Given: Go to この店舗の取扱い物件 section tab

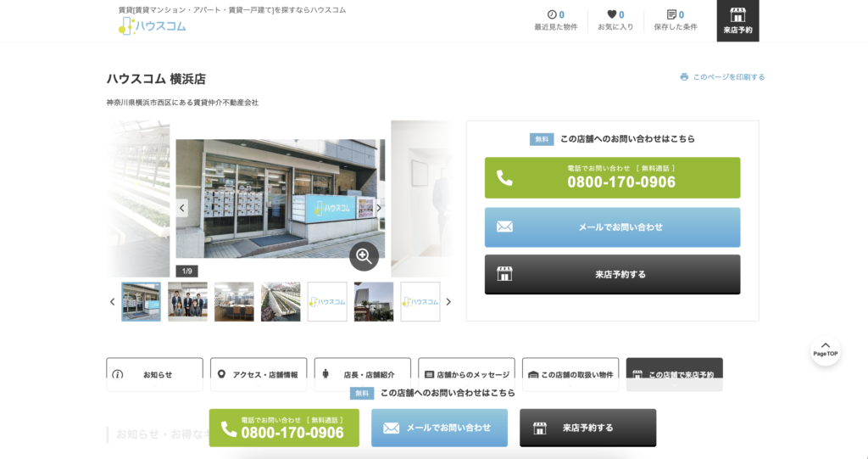Looking at the screenshot, I should click(570, 374).
